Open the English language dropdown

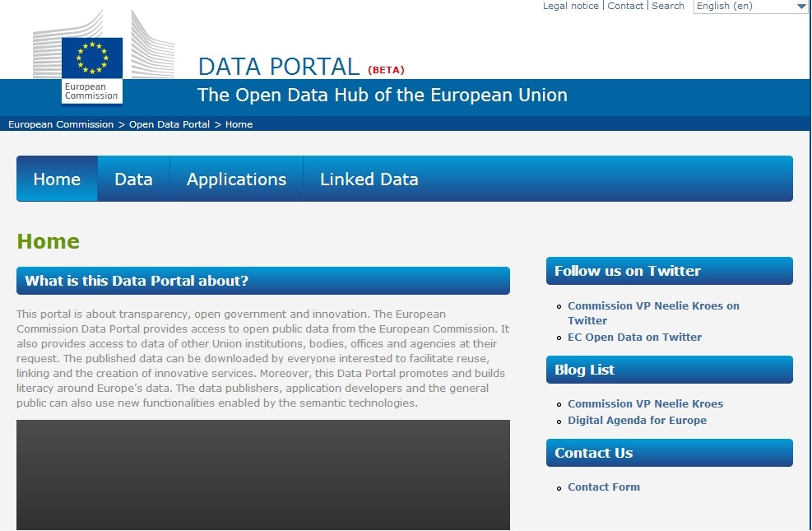click(x=750, y=7)
